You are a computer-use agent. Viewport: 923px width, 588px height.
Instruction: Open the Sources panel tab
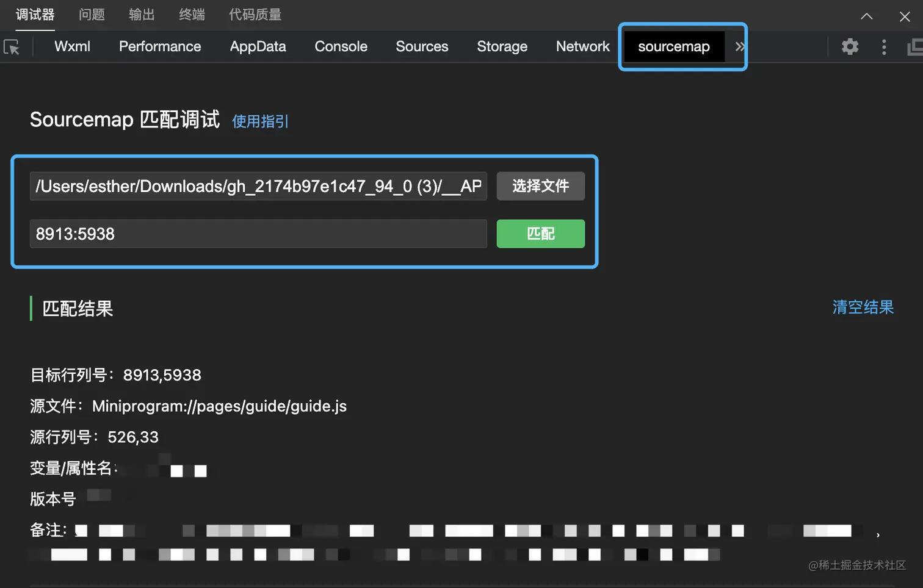click(x=422, y=46)
